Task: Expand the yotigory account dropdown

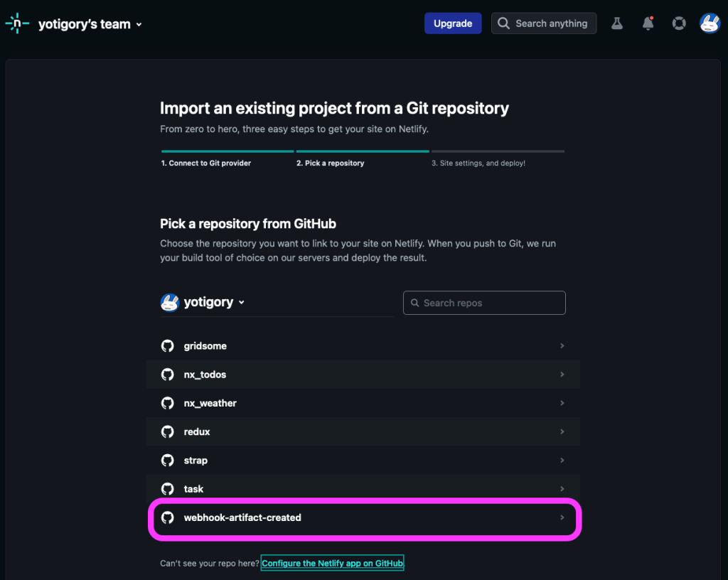Action: tap(214, 302)
